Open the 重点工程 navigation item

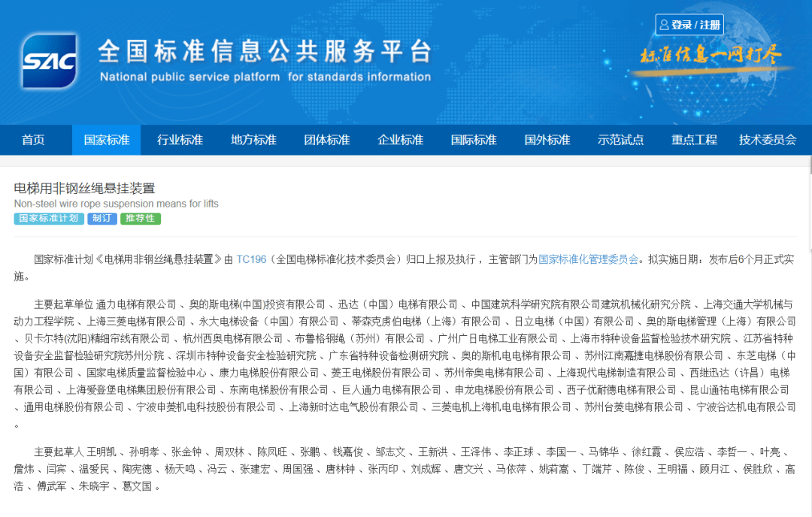click(694, 140)
